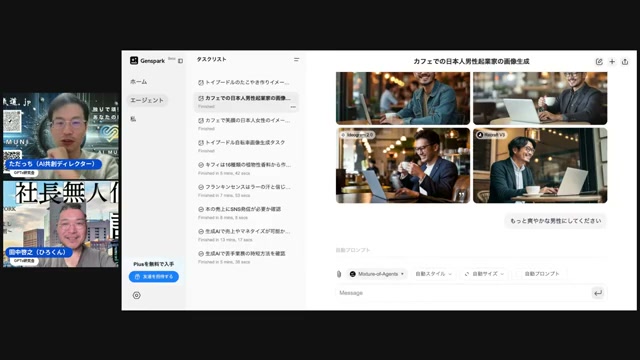Click the 'Finished in 13 mins, 17 secs' status

(225, 240)
